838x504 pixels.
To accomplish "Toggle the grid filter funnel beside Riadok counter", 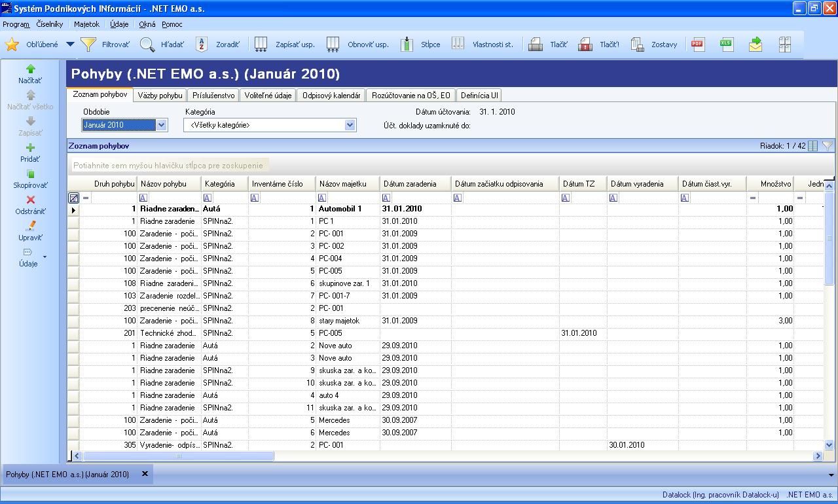I will [x=828, y=146].
